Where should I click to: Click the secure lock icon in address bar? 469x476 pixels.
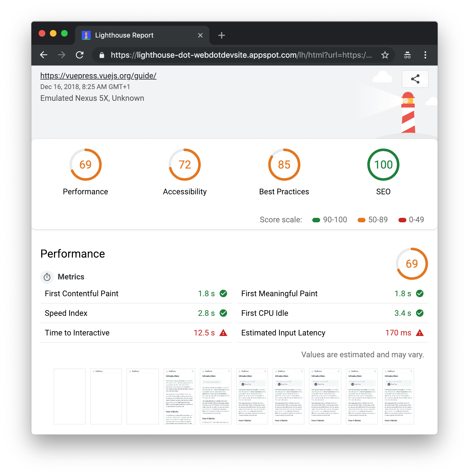pyautogui.click(x=102, y=55)
